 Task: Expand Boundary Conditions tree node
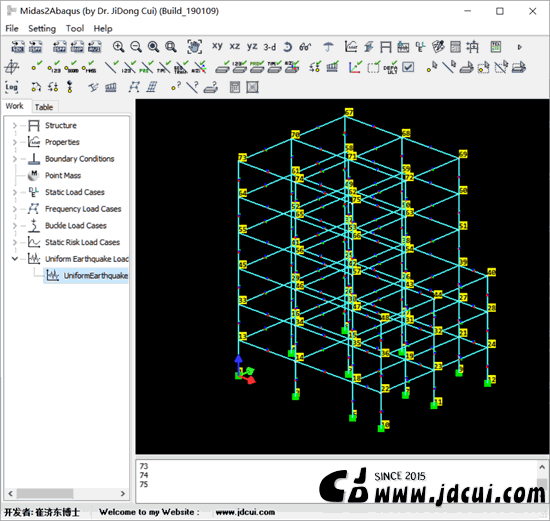tap(14, 159)
